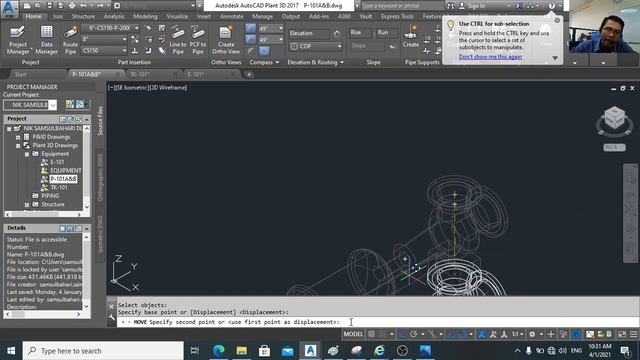
Task: Click the Elevation input field
Action: (x=309, y=33)
